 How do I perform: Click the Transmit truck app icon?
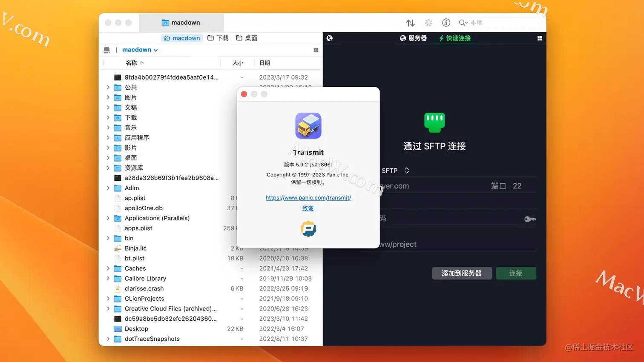click(308, 126)
